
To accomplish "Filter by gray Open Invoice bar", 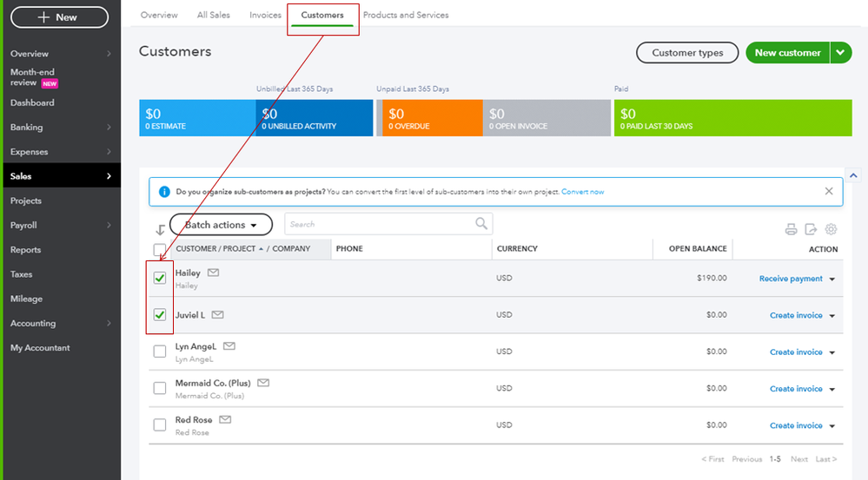I will pyautogui.click(x=547, y=118).
